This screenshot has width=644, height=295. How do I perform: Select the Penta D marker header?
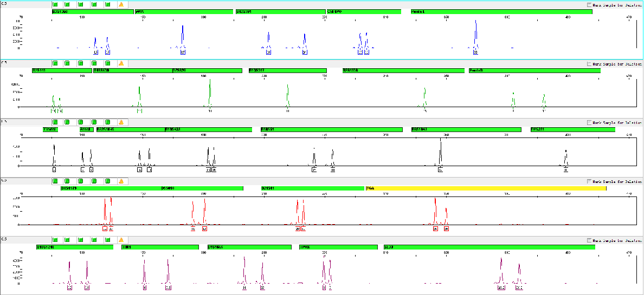pos(534,70)
